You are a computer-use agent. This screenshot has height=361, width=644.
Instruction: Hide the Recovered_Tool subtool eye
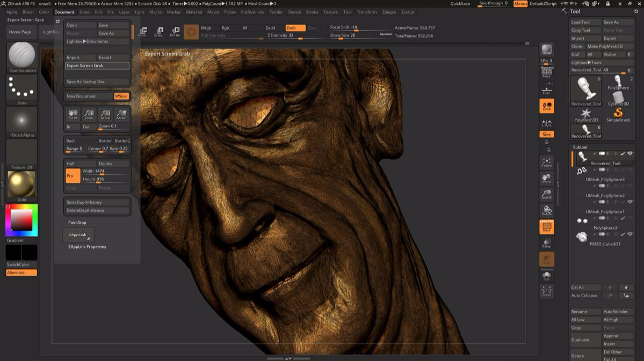tap(630, 153)
